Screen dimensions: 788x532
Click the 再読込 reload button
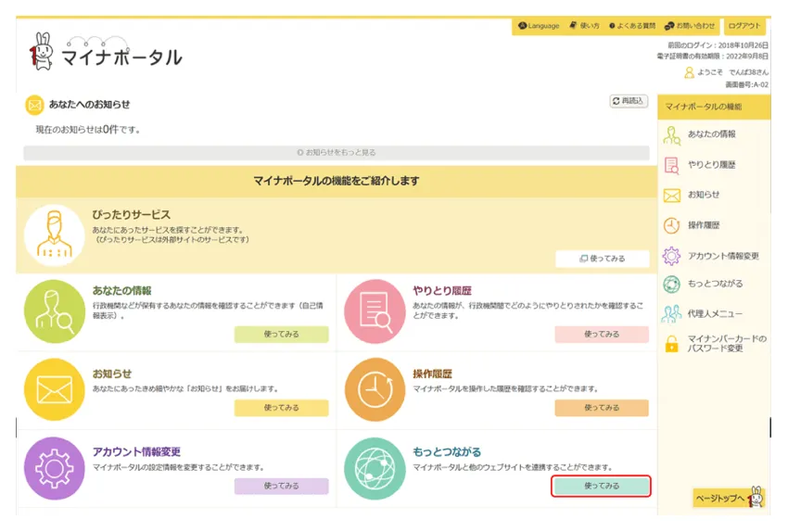coord(629,101)
